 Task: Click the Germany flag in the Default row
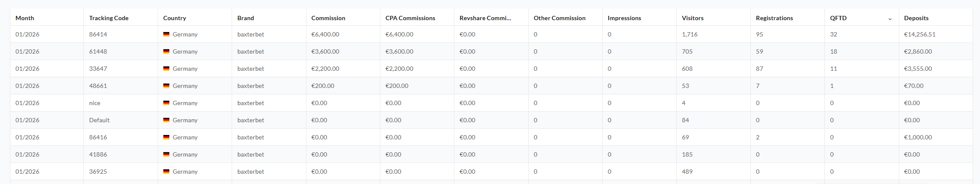(x=166, y=120)
